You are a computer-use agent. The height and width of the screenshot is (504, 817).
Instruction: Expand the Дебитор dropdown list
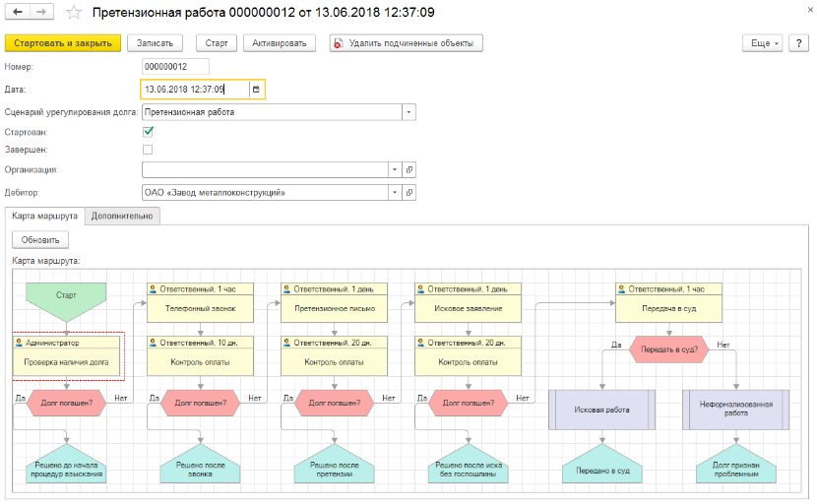(395, 192)
